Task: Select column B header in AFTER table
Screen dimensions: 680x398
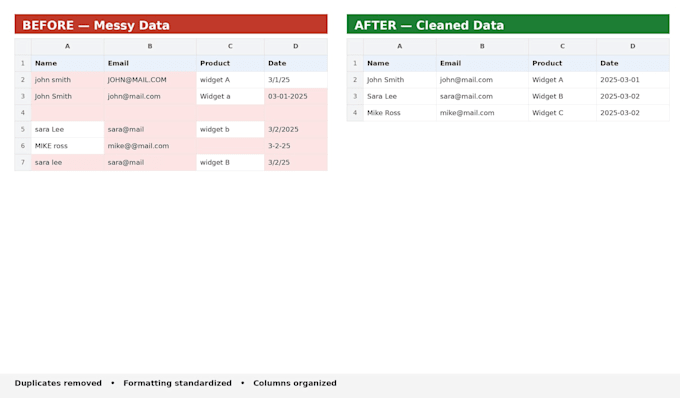Action: tap(482, 46)
